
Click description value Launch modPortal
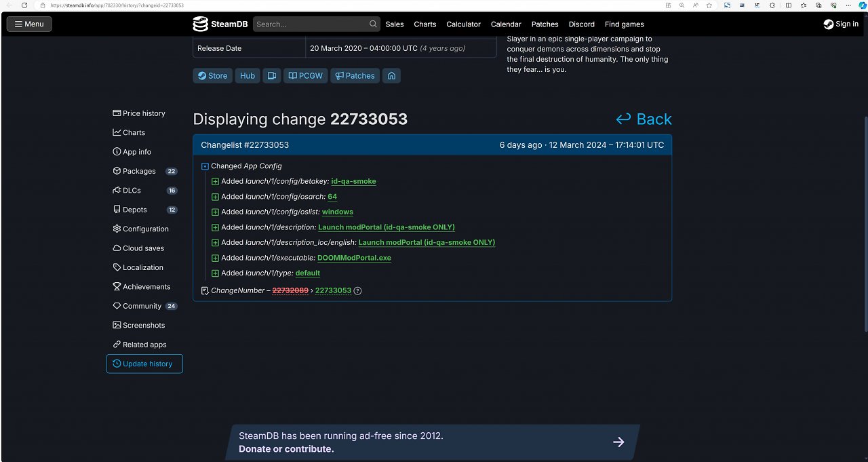point(387,227)
